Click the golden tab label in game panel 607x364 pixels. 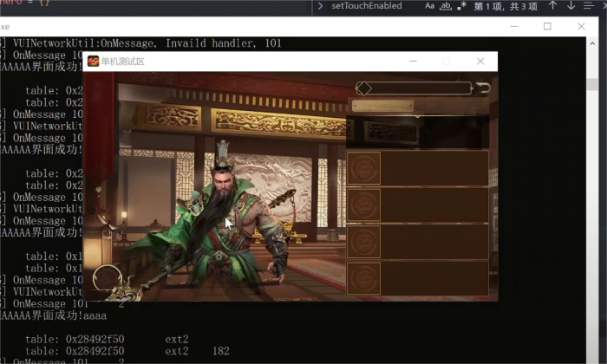(x=382, y=106)
